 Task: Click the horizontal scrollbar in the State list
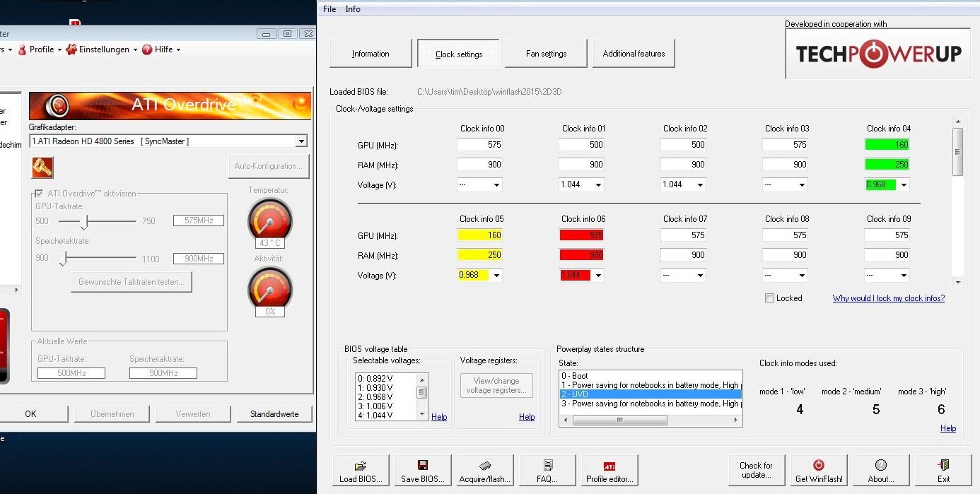coord(619,420)
